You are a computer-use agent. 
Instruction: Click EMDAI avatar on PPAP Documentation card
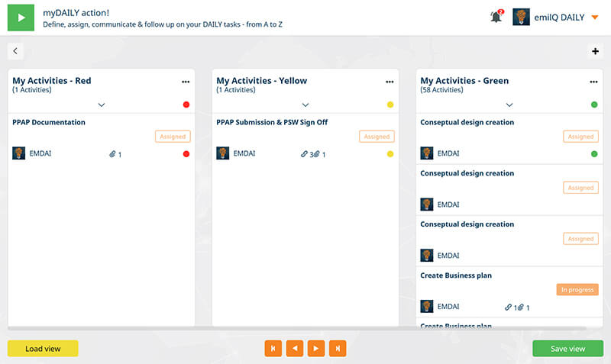coord(18,153)
